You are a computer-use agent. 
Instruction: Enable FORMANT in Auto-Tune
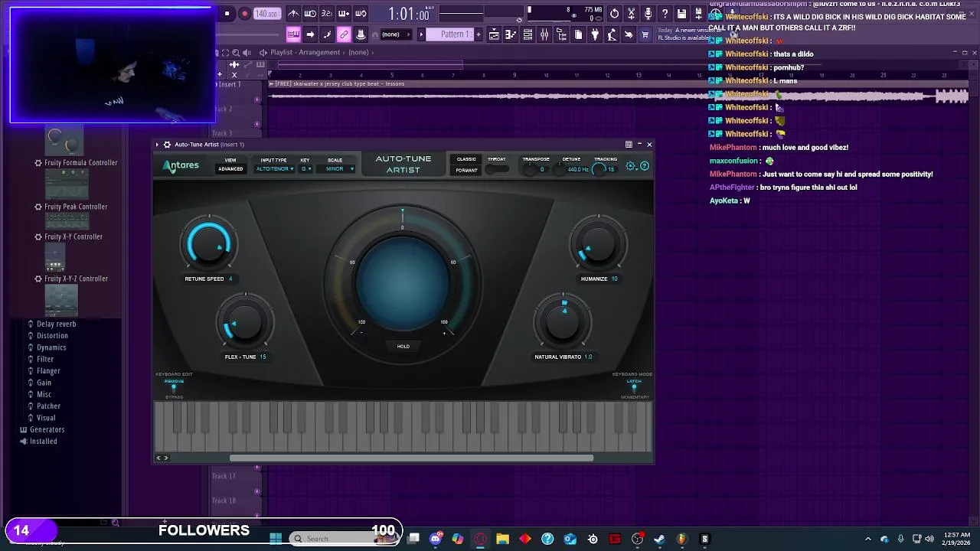coord(466,170)
